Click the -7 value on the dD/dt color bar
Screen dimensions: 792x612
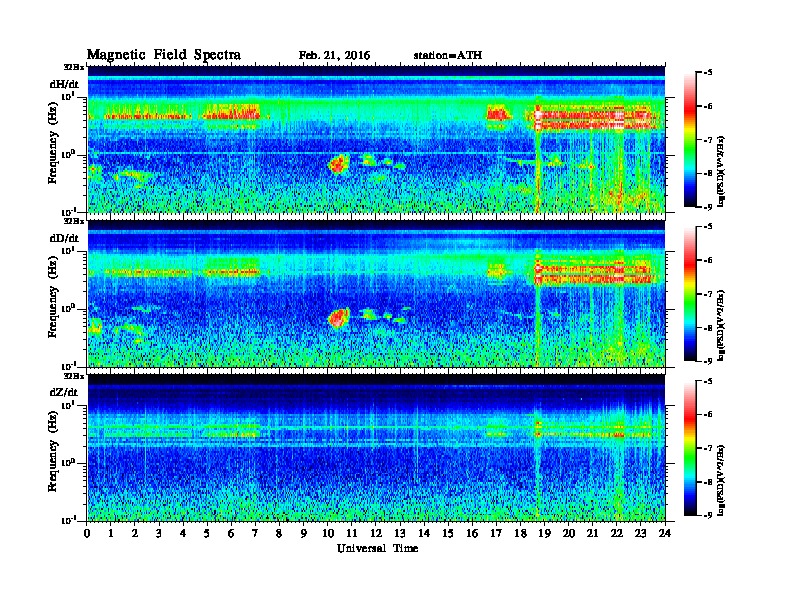(708, 293)
